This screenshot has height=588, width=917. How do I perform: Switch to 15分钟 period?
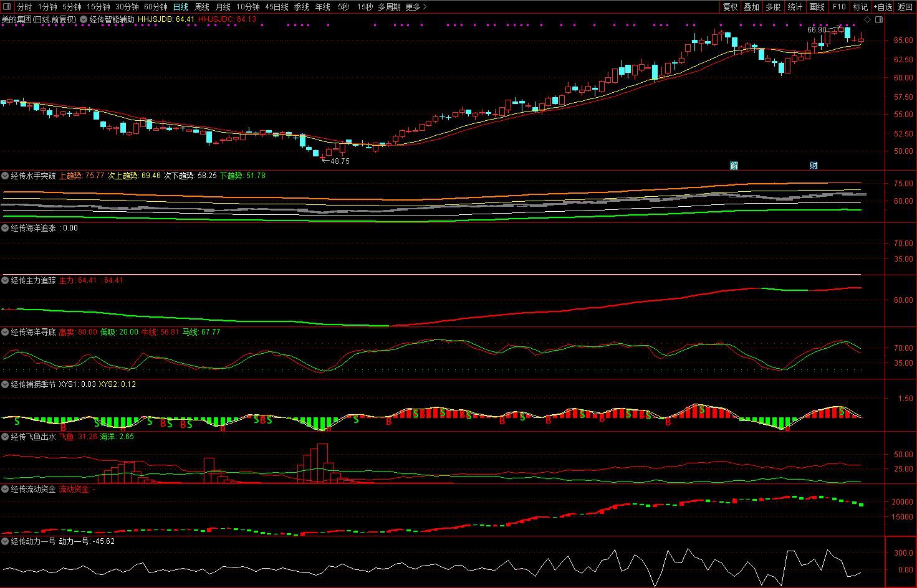pyautogui.click(x=98, y=7)
